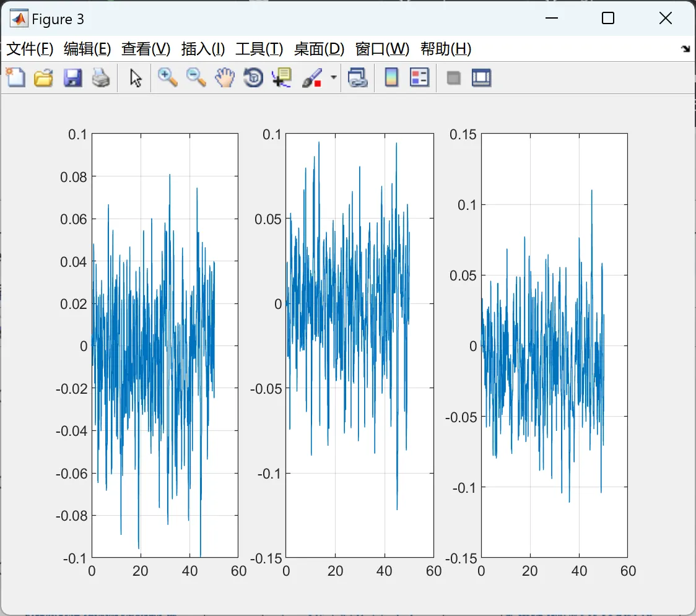696x616 pixels.
Task: Click the 0.08 y-axis label on left plot
Action: point(73,177)
